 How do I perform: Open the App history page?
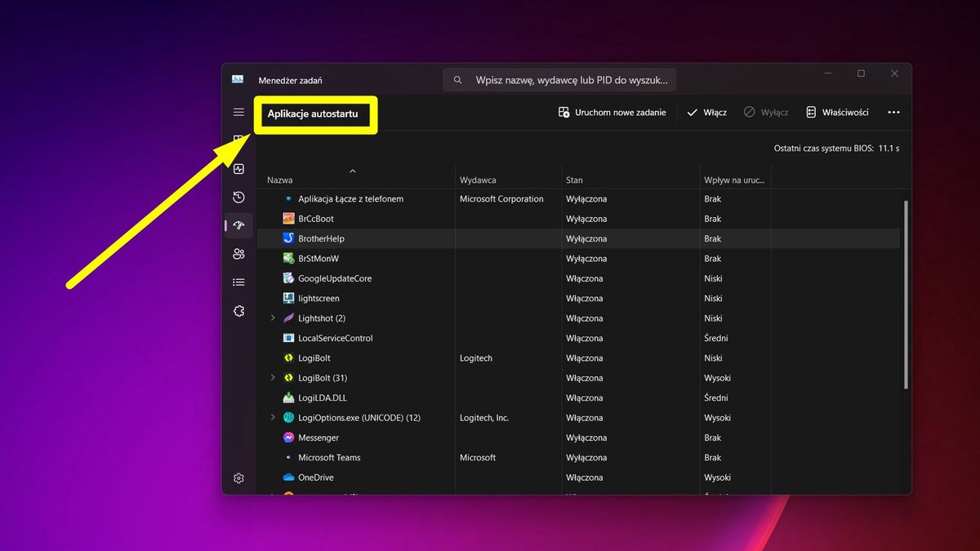point(238,197)
